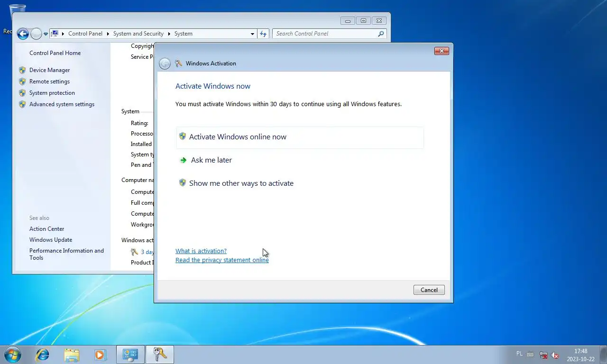Close the Windows Activation dialog
Image resolution: width=607 pixels, height=364 pixels.
[441, 51]
